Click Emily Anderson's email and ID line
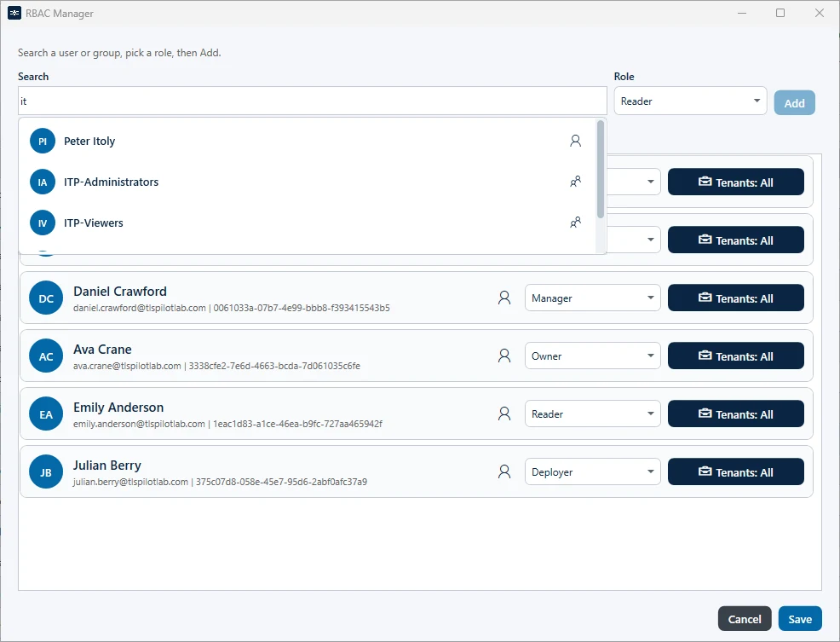Viewport: 840px width, 642px height. (x=227, y=424)
